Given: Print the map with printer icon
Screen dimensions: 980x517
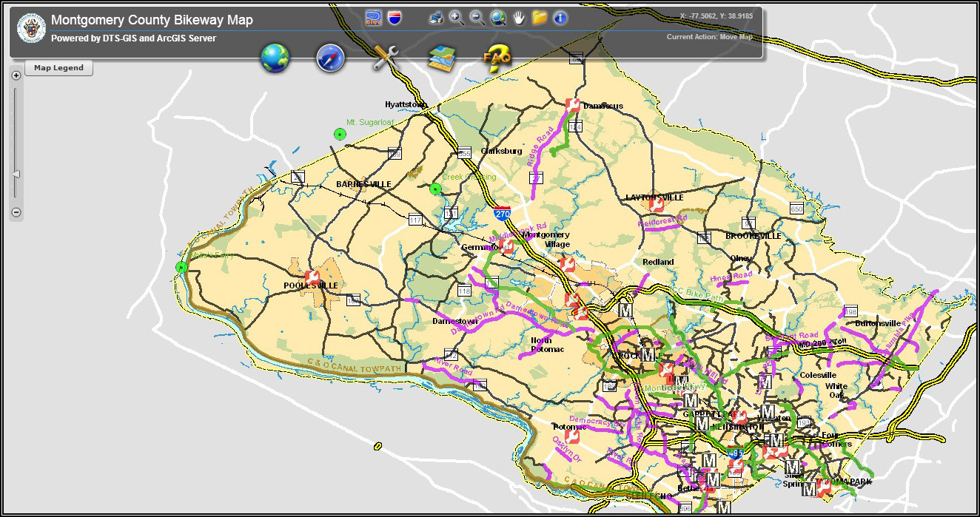Looking at the screenshot, I should 436,18.
